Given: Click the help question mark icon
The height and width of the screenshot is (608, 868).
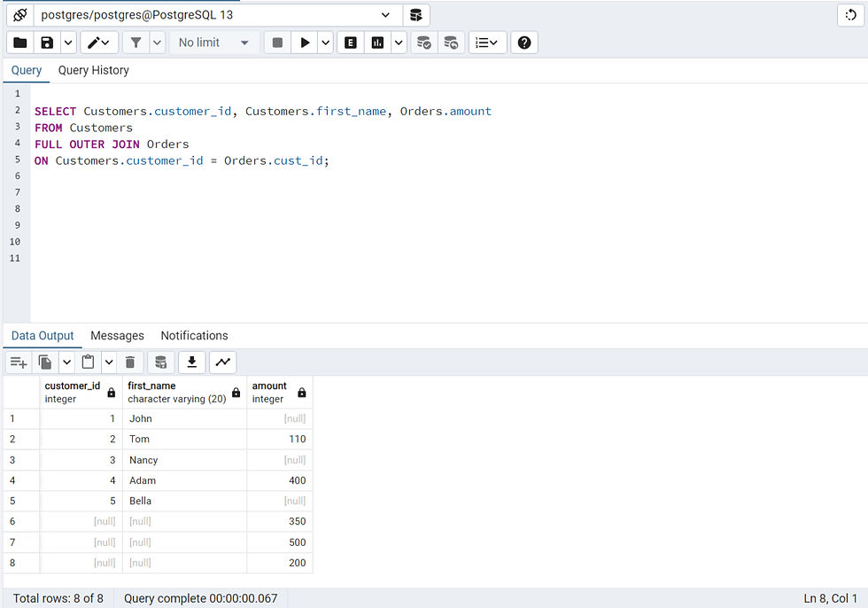Looking at the screenshot, I should 524,43.
